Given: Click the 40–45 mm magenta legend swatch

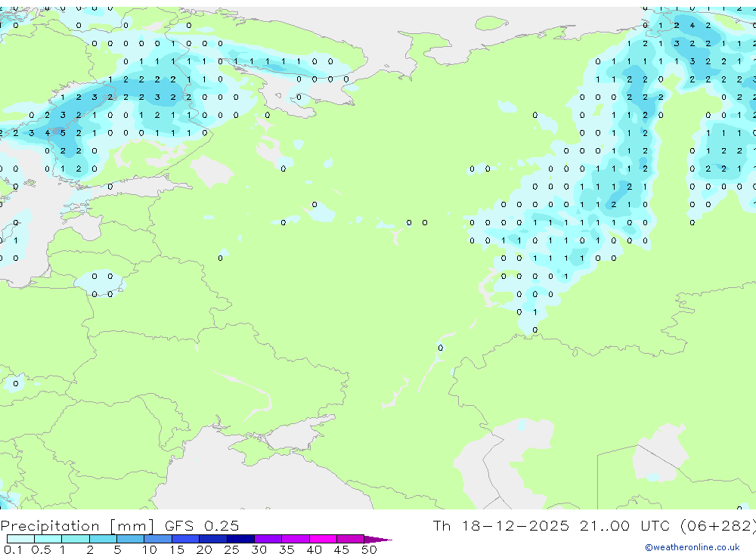Looking at the screenshot, I should tap(323, 539).
